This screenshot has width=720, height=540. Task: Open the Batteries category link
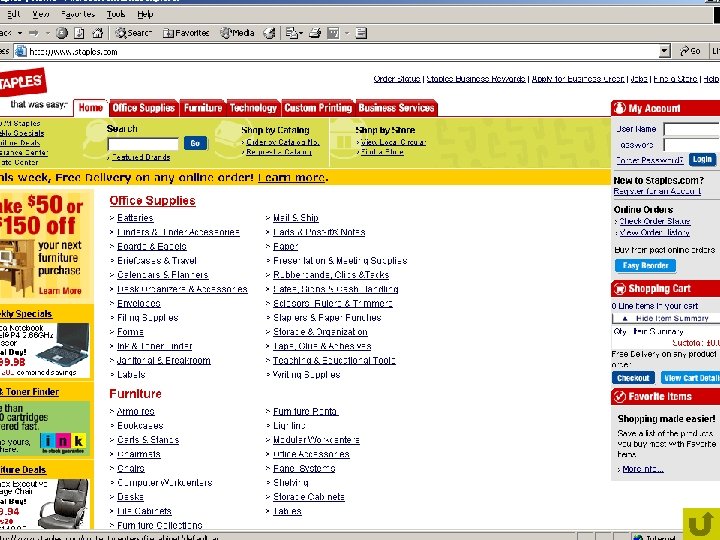(x=135, y=218)
